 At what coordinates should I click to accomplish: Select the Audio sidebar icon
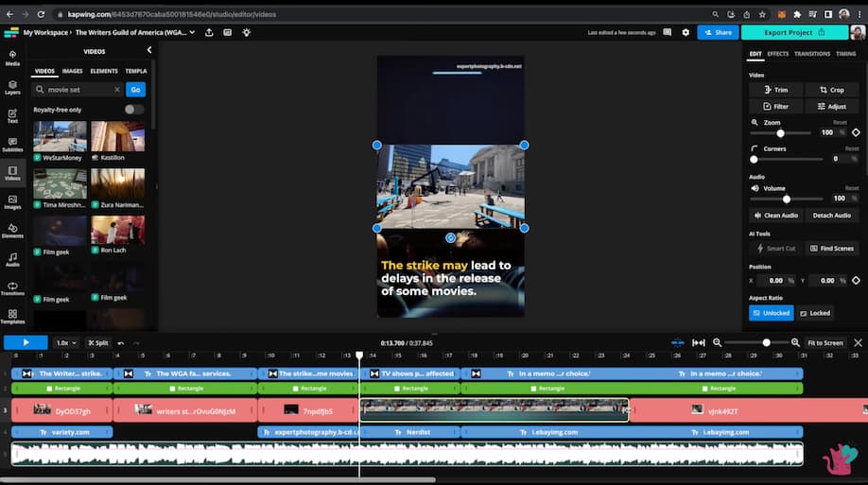[12, 258]
